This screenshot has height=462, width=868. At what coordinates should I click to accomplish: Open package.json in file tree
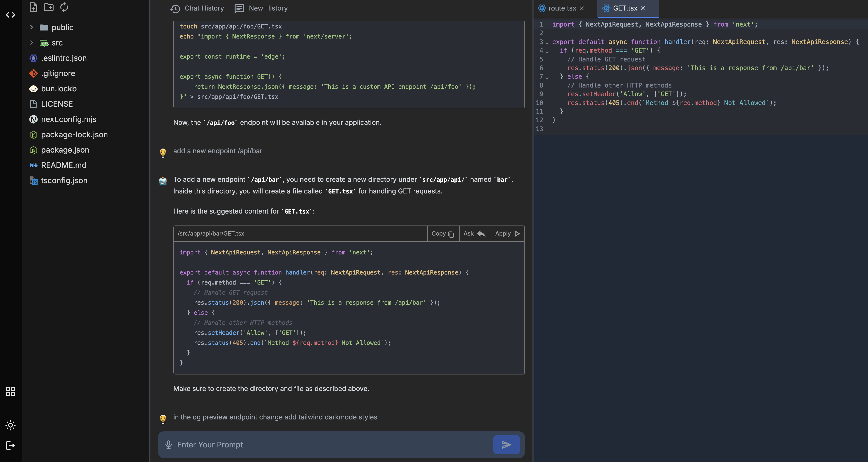click(x=65, y=150)
